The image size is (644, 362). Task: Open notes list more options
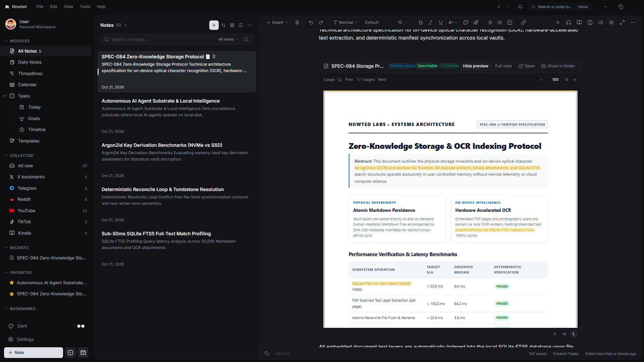pyautogui.click(x=250, y=25)
